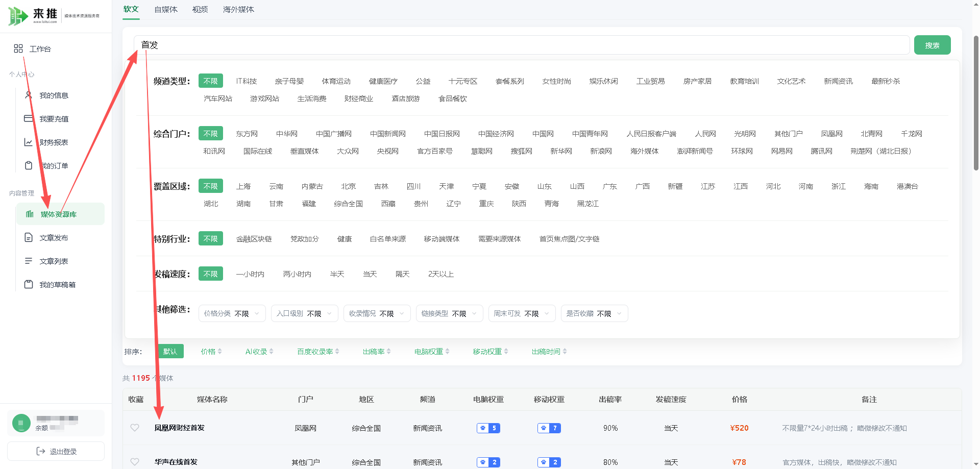Switch to the 自媒体 tab
The width and height of the screenshot is (980, 469).
166,9
